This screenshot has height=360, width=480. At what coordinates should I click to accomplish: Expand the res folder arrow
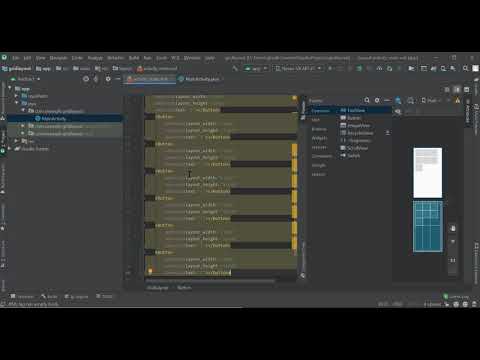point(16,141)
